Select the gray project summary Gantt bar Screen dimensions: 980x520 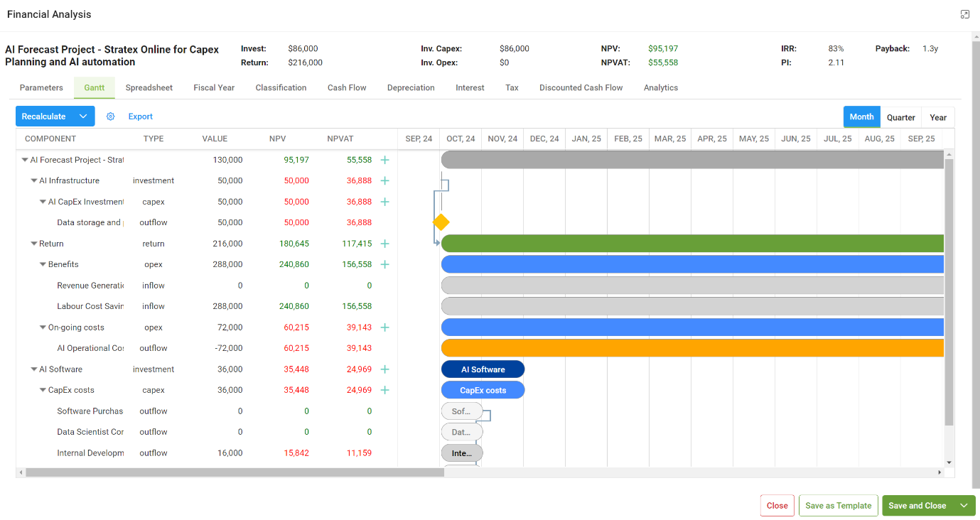tap(692, 160)
